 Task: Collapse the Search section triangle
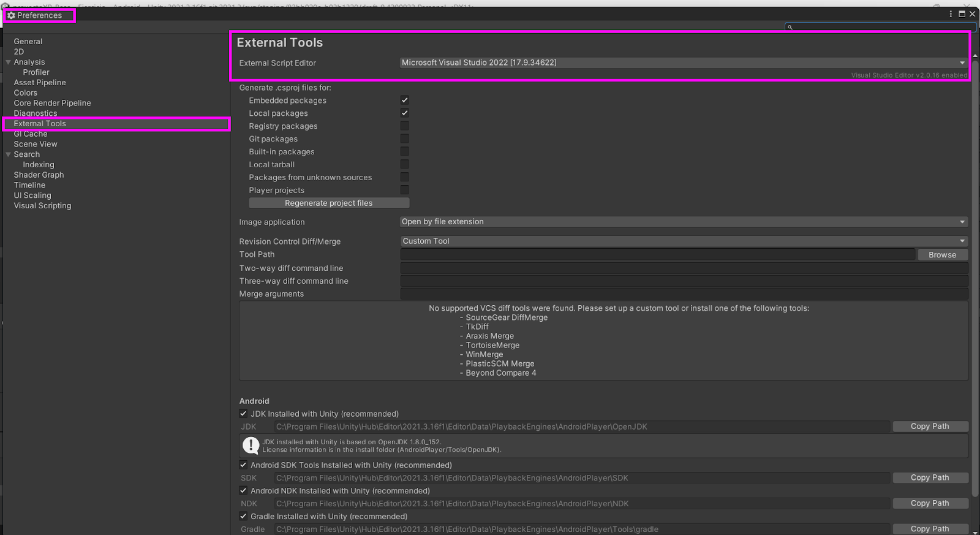point(8,154)
